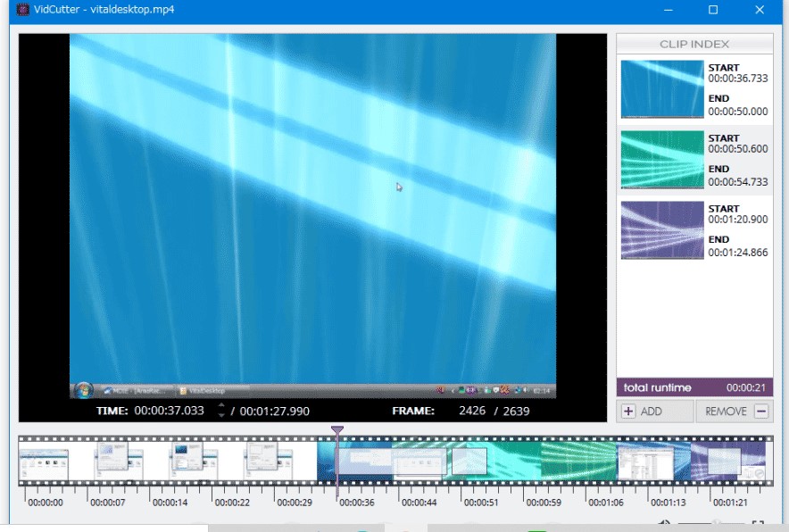The image size is (789, 532).
Task: Click the REMOVE clip button label
Action: pyautogui.click(x=726, y=411)
